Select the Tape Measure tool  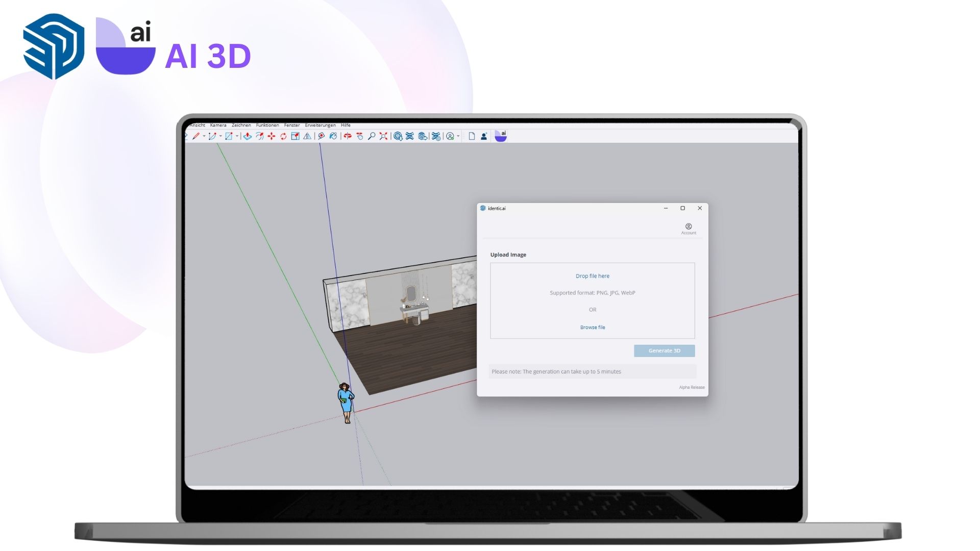point(321,136)
